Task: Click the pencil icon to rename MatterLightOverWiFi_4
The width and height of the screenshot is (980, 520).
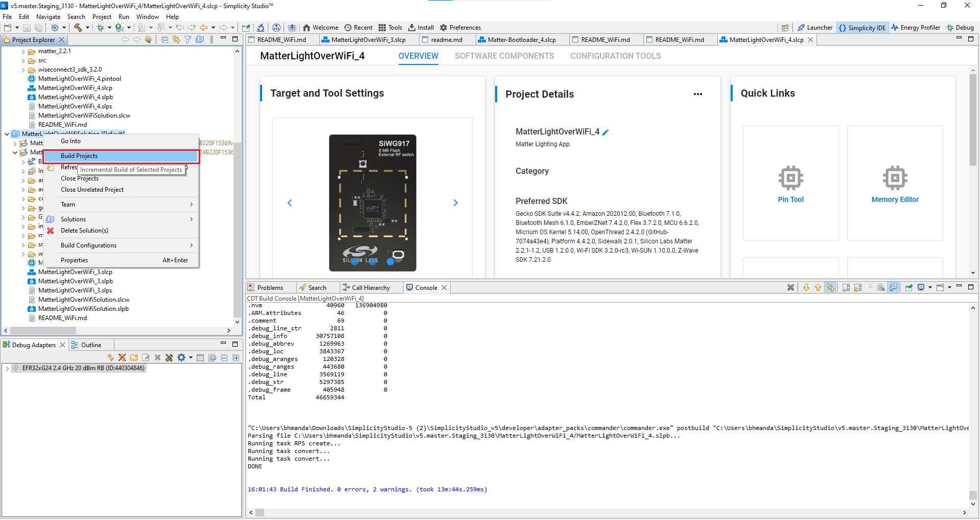Action: [x=606, y=132]
